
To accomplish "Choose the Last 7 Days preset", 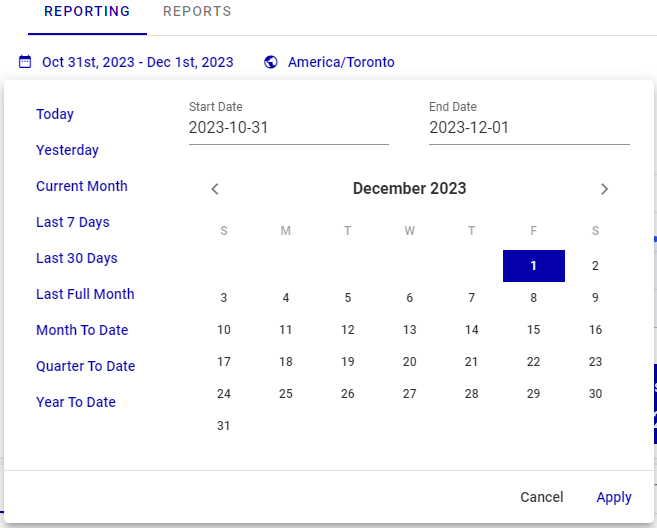I will tap(73, 222).
